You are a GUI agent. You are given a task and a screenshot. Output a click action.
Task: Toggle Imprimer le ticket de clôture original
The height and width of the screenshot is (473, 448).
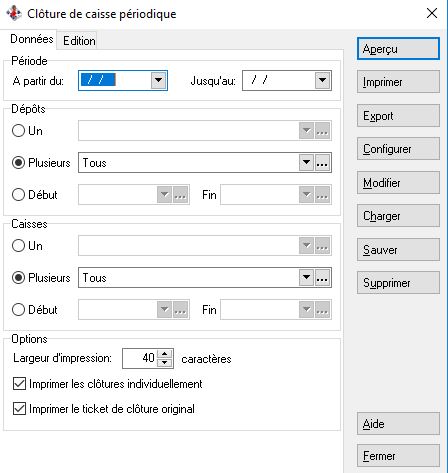(x=19, y=409)
